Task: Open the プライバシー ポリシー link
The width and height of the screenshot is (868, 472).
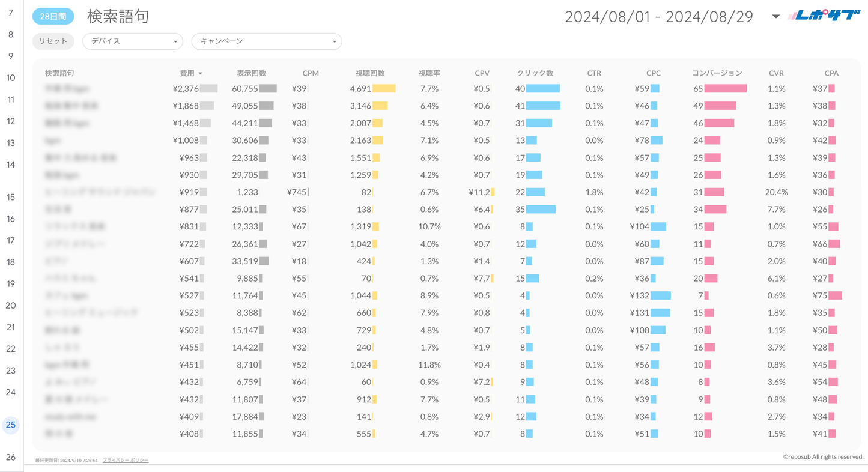Action: pos(126,461)
